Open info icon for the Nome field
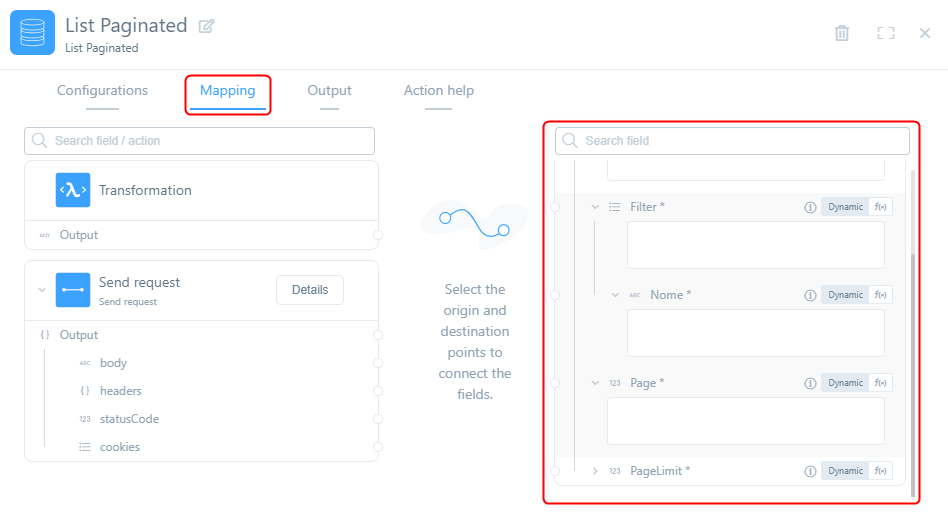 tap(810, 295)
